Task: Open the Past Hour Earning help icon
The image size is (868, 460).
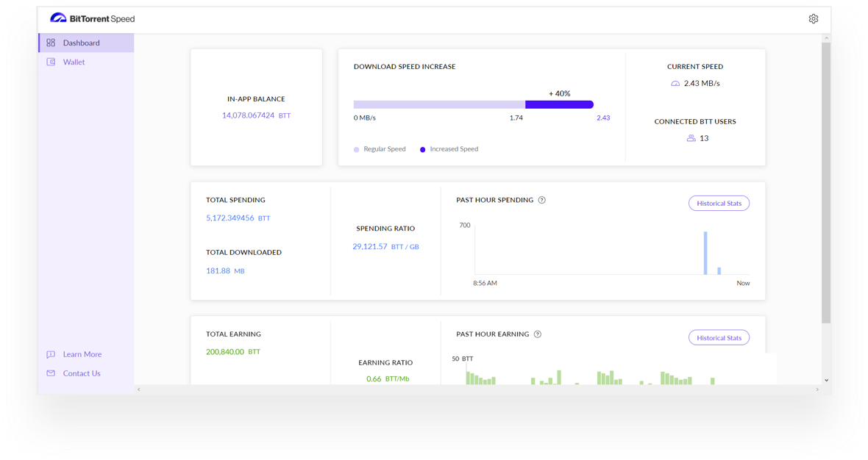Action: tap(537, 334)
